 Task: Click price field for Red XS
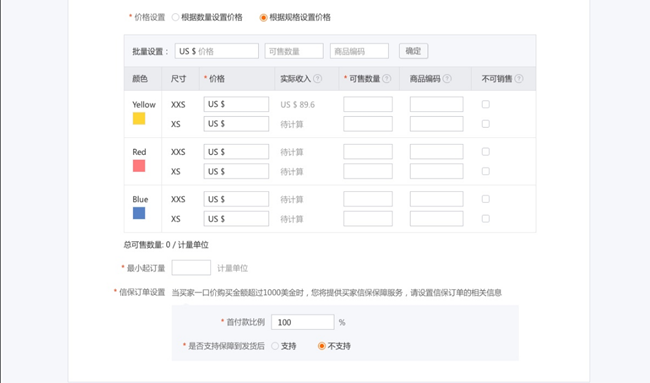tap(236, 171)
